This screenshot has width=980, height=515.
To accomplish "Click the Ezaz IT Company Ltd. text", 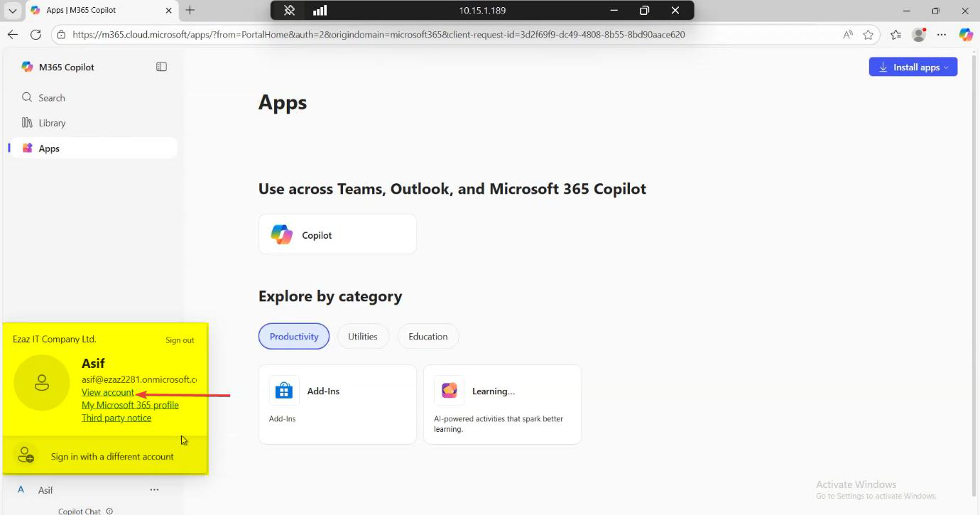I will coord(55,339).
